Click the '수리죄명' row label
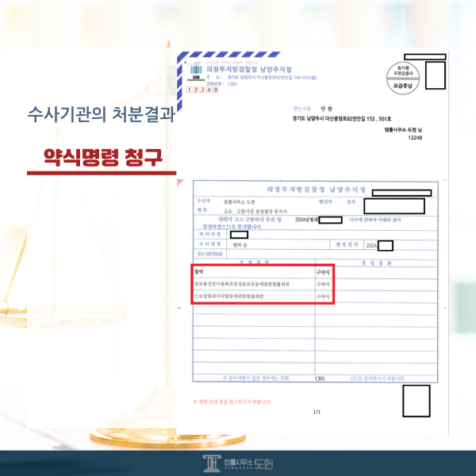Image resolution: width=476 pixels, height=476 pixels. [x=209, y=244]
